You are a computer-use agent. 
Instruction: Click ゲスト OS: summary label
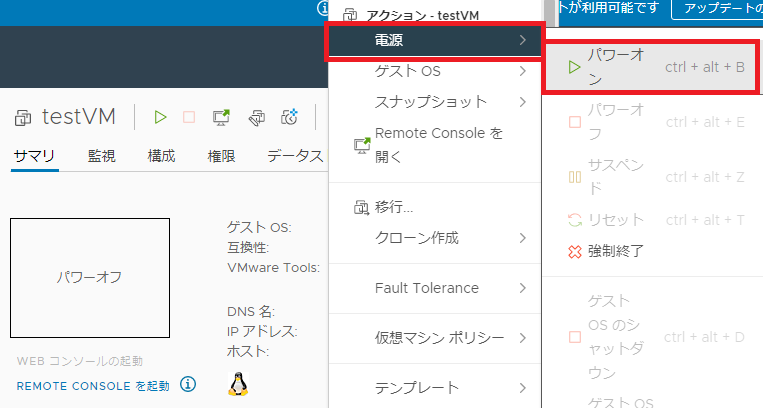click(x=259, y=227)
